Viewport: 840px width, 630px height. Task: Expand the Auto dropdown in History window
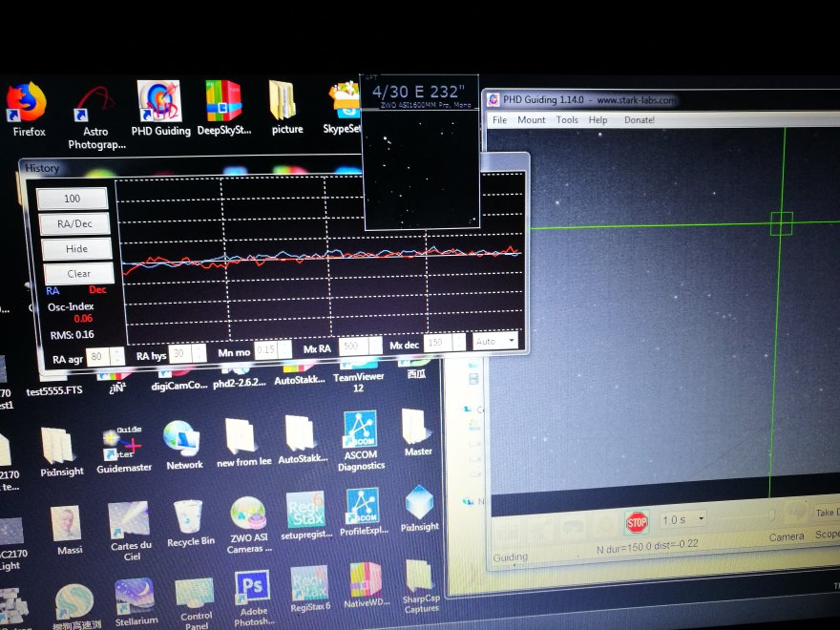(495, 342)
